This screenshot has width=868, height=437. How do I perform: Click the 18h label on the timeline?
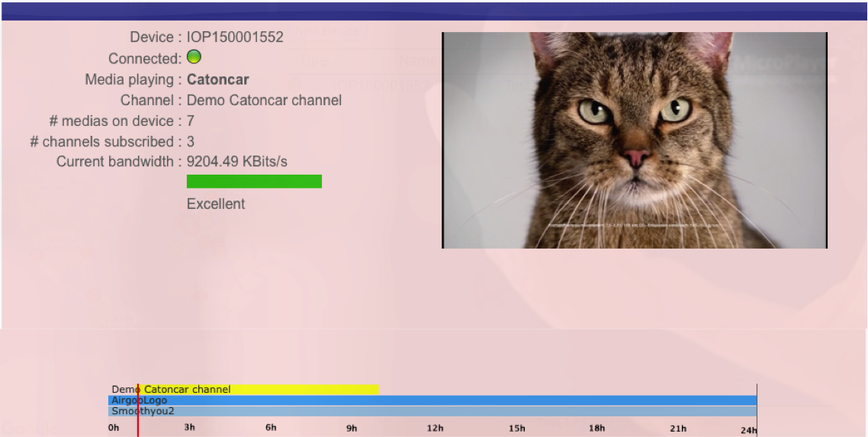click(596, 429)
